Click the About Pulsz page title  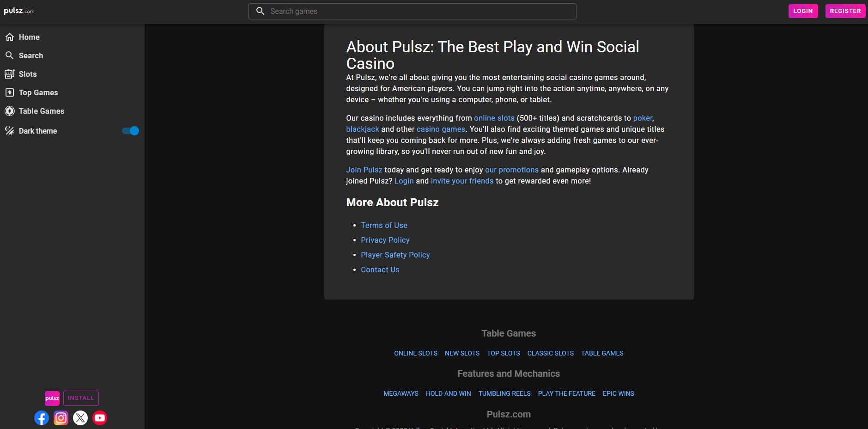[493, 55]
